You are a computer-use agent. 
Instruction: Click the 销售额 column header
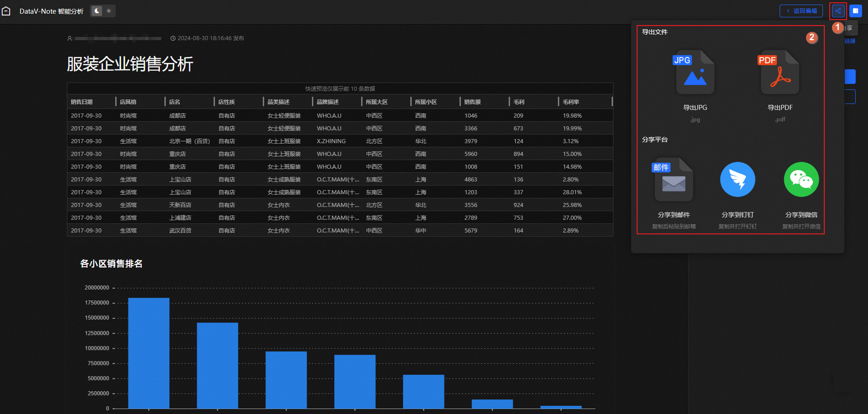click(x=473, y=102)
